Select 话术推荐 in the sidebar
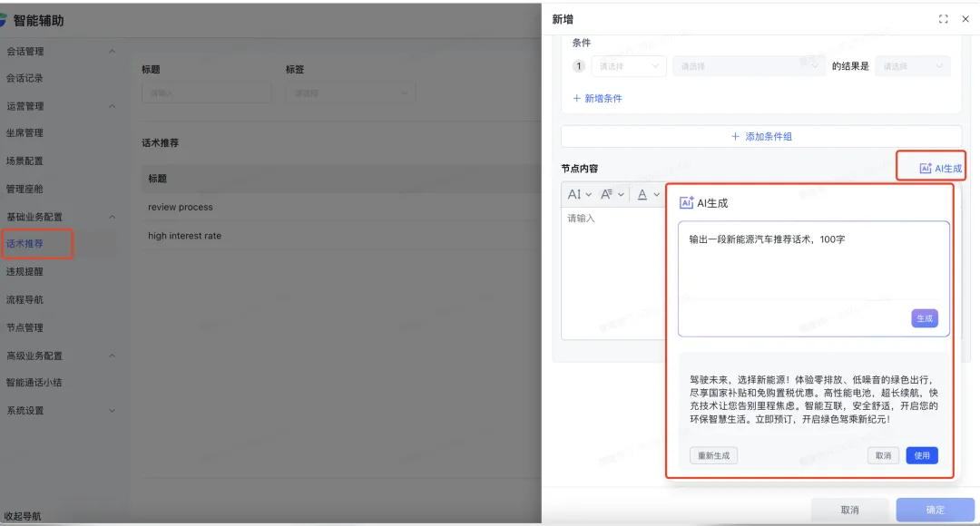Image resolution: width=980 pixels, height=526 pixels. pyautogui.click(x=25, y=244)
